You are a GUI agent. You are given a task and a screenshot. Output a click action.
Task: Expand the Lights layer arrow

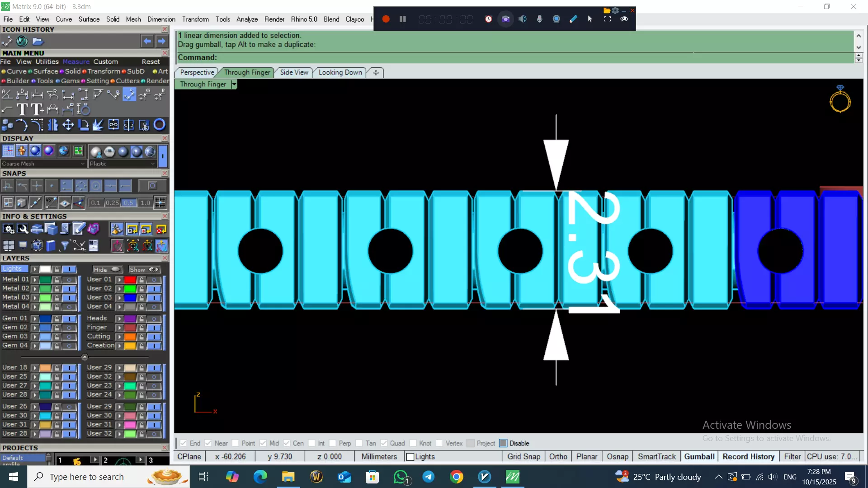coord(35,269)
